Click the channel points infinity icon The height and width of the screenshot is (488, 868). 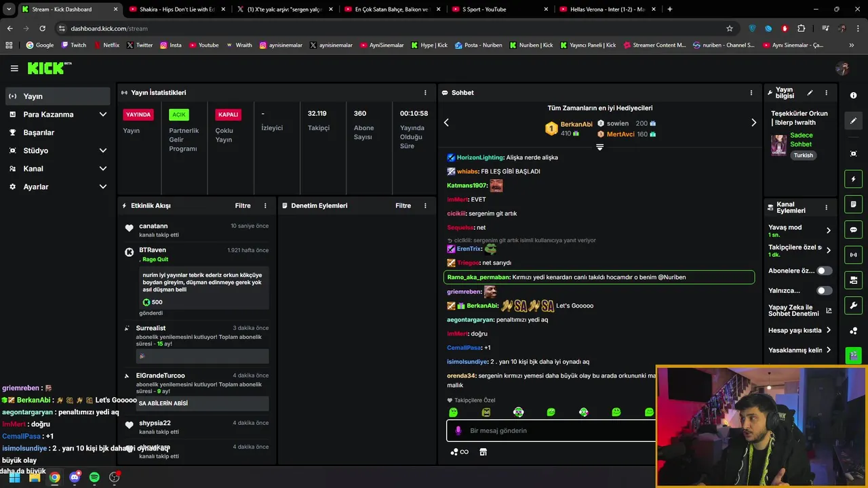[460, 452]
